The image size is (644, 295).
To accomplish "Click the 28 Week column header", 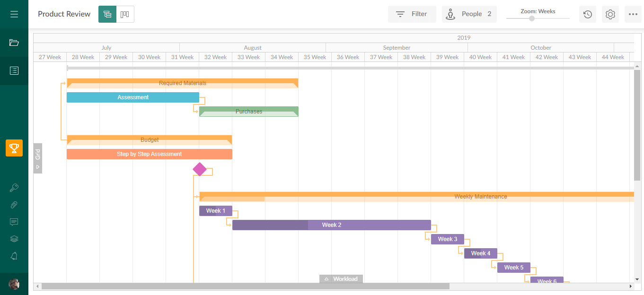I will (x=83, y=57).
